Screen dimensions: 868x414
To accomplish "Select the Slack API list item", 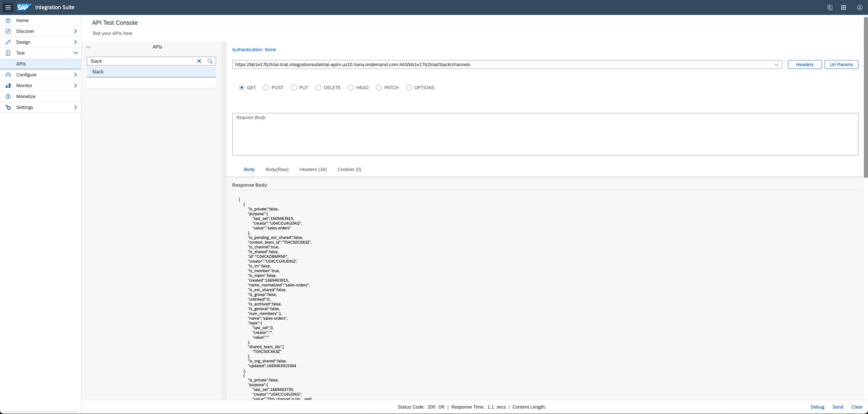I will point(151,72).
